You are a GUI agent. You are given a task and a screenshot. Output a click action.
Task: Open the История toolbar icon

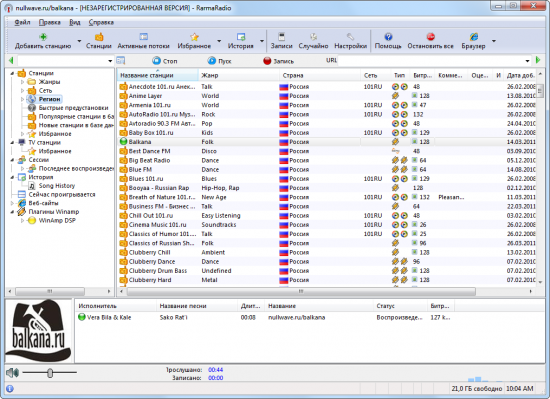tap(241, 37)
